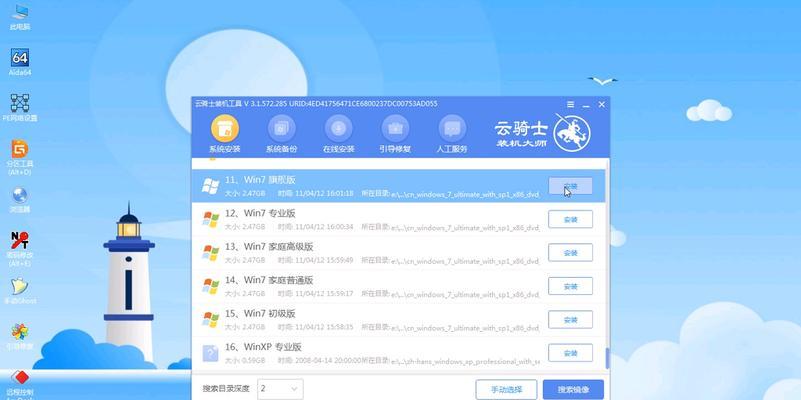This screenshot has width=801, height=400.
Task: Install 12、Win7 专业版
Action: (570, 219)
